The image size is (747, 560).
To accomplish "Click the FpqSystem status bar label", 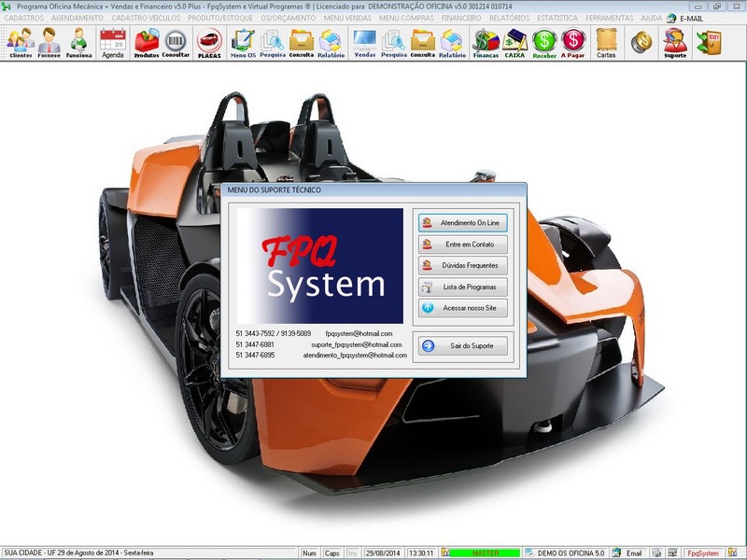I will pos(703,553).
